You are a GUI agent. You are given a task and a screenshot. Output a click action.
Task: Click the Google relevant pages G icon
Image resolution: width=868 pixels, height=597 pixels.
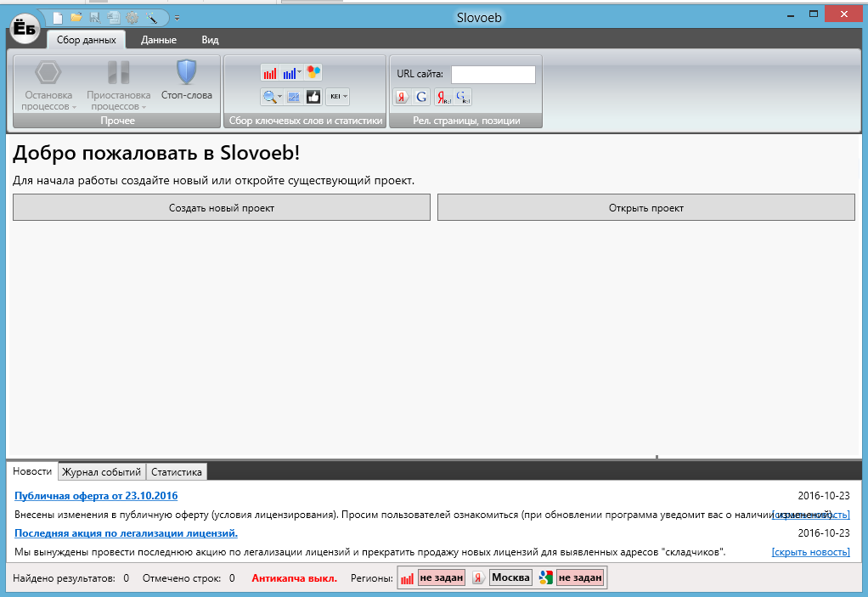tap(421, 98)
